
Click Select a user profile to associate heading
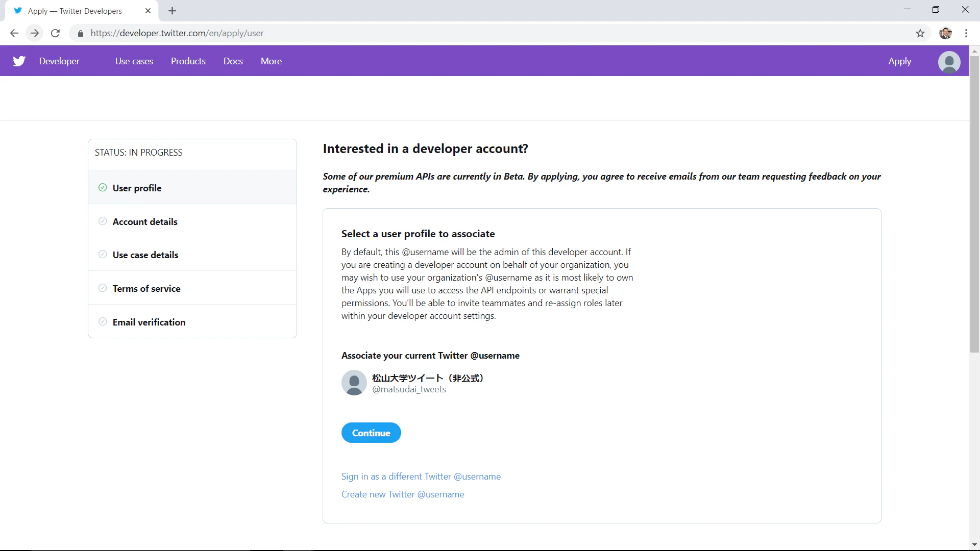418,234
